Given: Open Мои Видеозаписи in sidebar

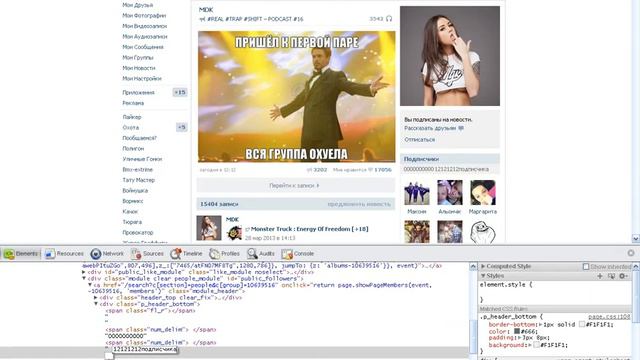Looking at the screenshot, I should tap(144, 26).
